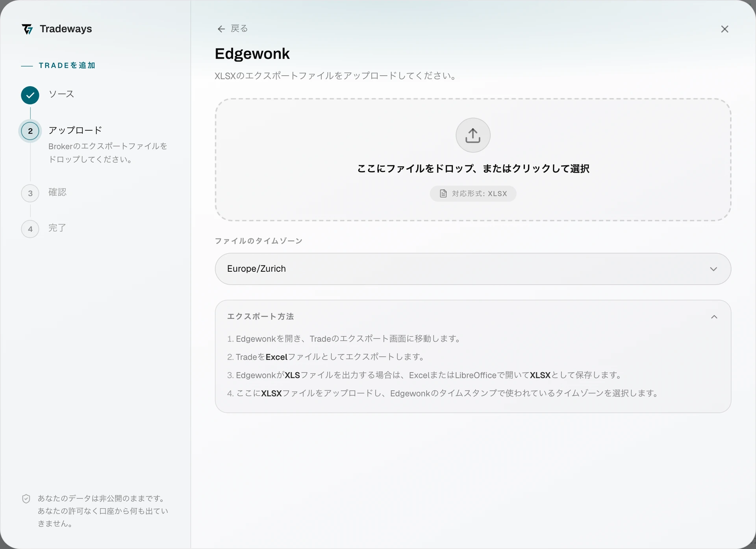Viewport: 756px width, 549px height.
Task: Select the 確認 step label
Action: pos(57,192)
